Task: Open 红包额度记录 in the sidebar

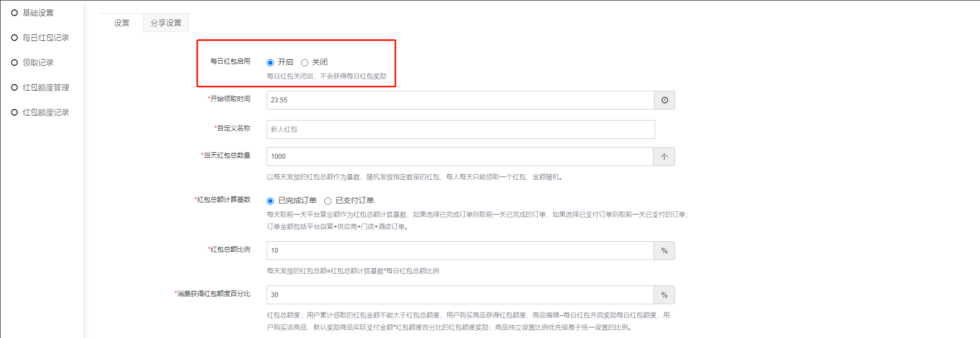Action: tap(45, 112)
